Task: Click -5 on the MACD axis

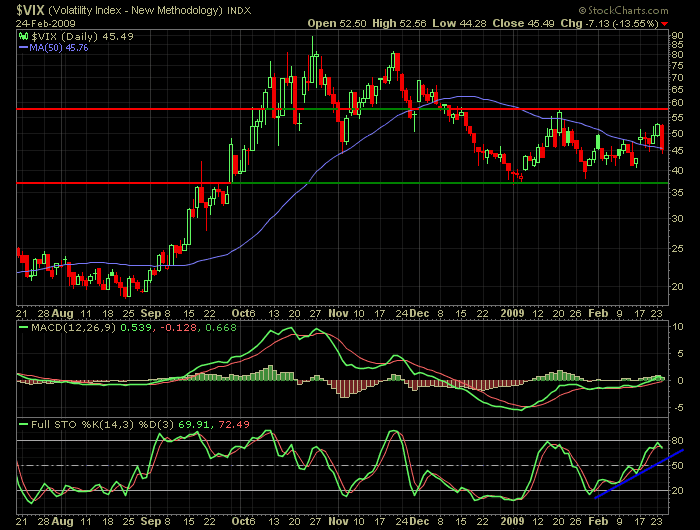Action: click(x=677, y=408)
